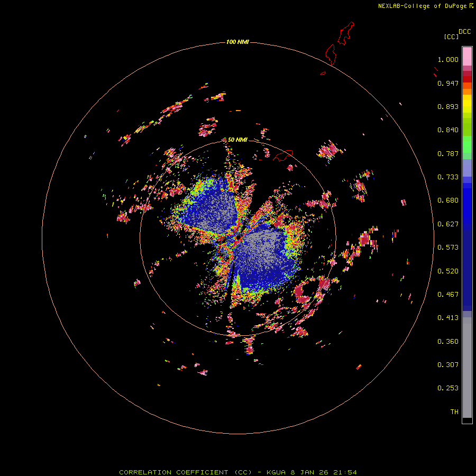Click the pink top segment of color bar
Image resolution: width=476 pixels, height=476 pixels.
click(467, 56)
